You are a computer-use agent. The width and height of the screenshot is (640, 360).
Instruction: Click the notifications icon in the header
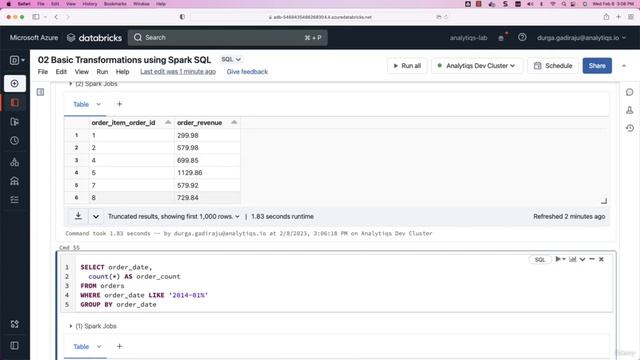(502, 38)
